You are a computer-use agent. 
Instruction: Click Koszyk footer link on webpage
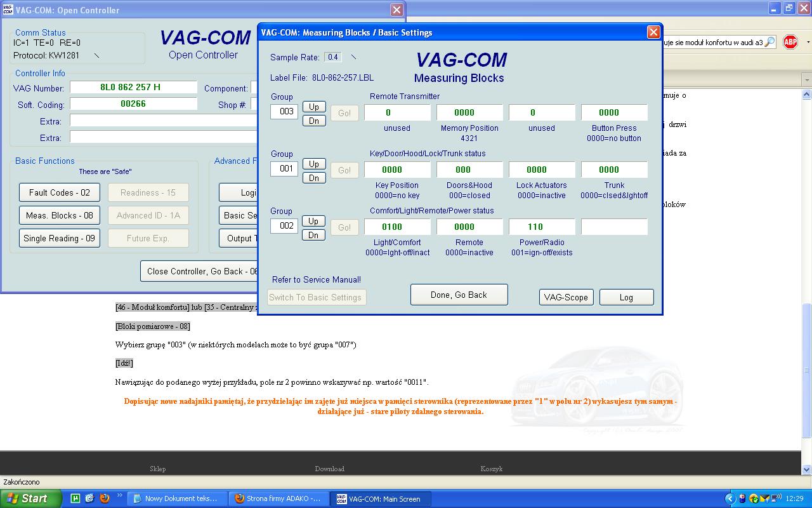pos(492,469)
